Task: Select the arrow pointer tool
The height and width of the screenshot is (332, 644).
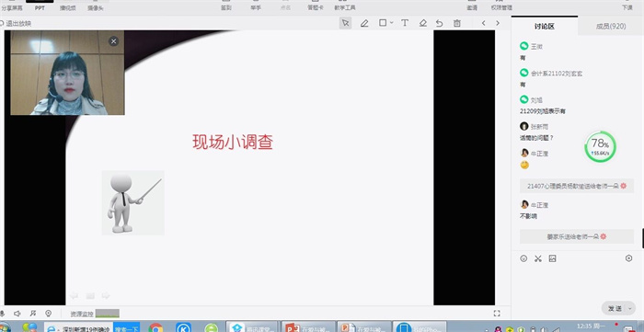Action: point(345,23)
